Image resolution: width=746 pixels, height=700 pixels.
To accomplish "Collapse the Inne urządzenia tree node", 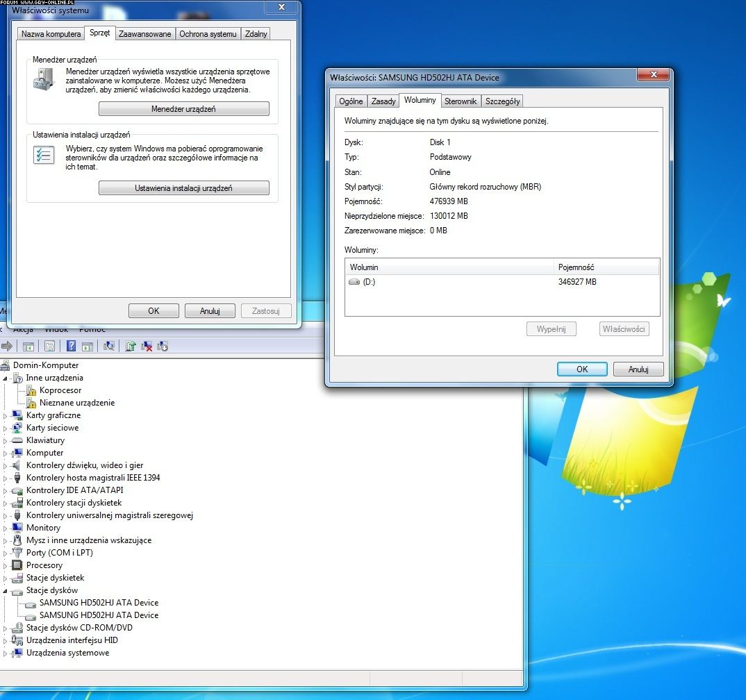I will click(x=6, y=378).
